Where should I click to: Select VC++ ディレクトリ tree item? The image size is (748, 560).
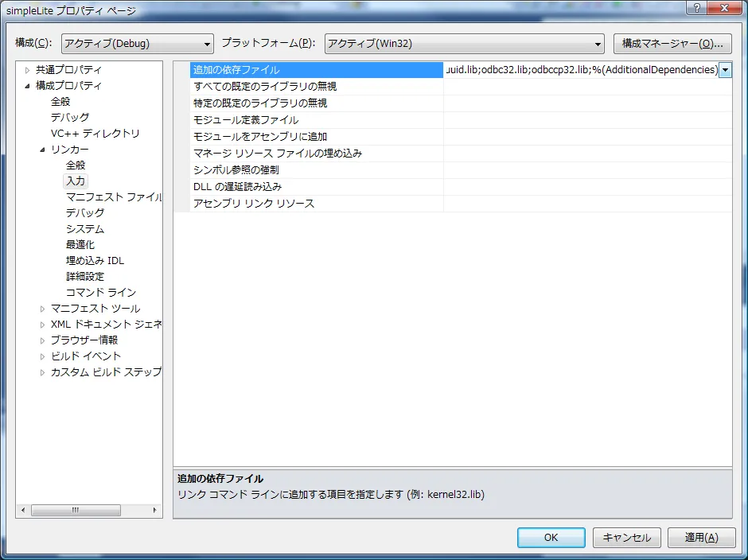[95, 134]
